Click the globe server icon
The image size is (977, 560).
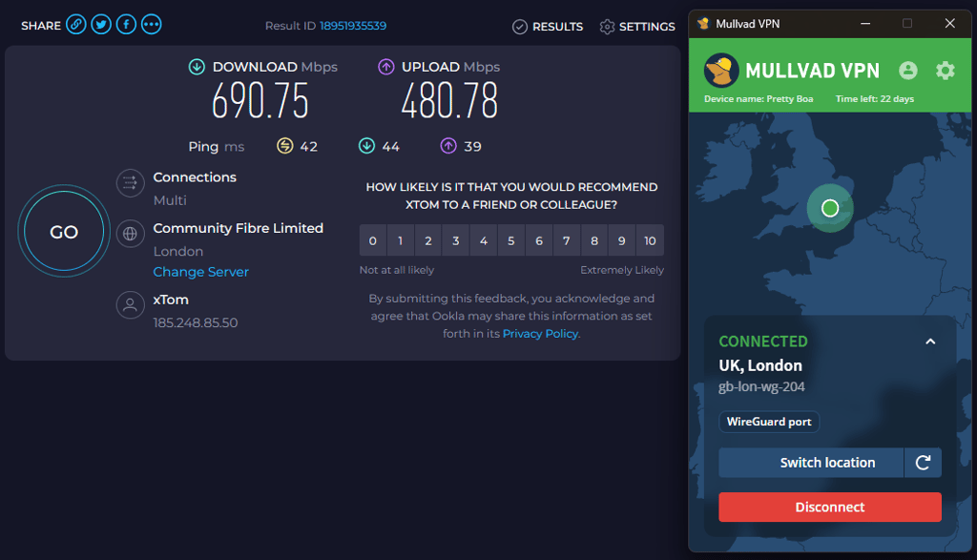pos(130,234)
